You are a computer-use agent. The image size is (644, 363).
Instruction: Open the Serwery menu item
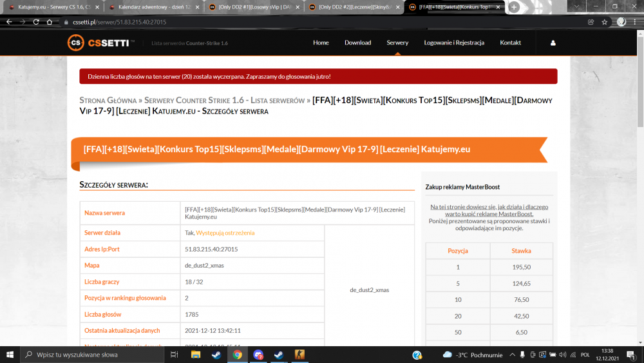397,43
